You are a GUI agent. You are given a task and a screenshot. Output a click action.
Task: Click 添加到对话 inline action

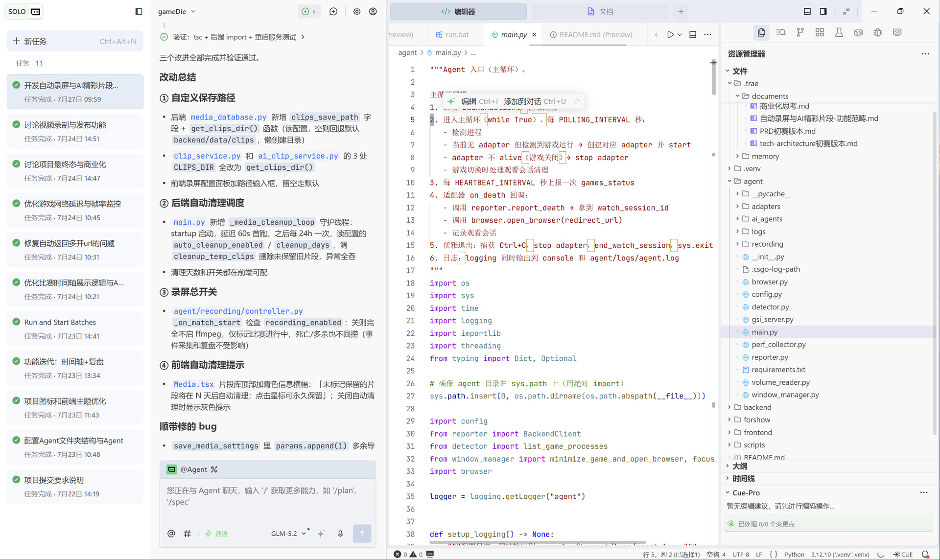click(535, 101)
